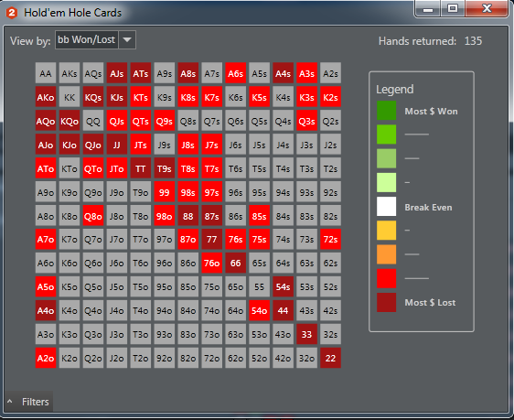Select the 33 cell
The image size is (514, 420).
(x=306, y=334)
